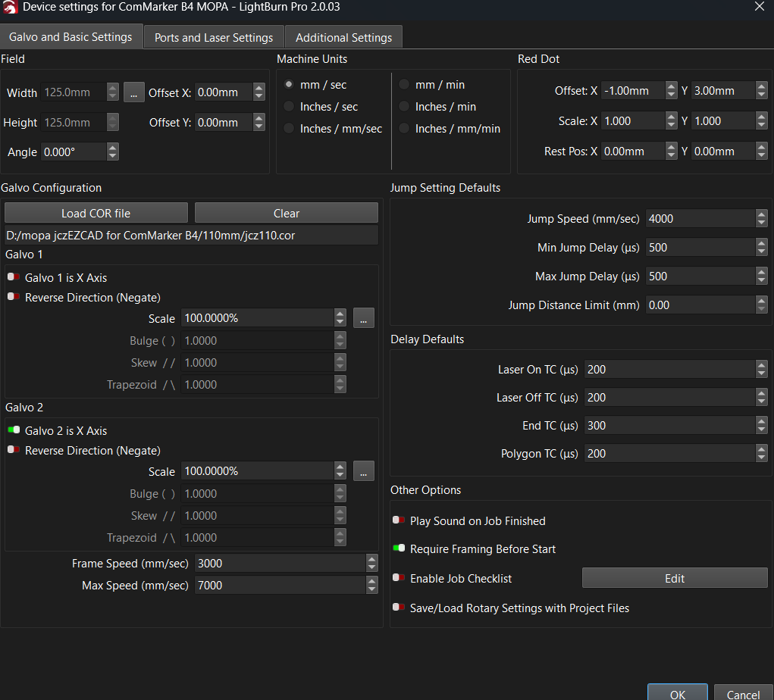Confirm the device settings with OK
Image resolution: width=774 pixels, height=700 pixels.
677,694
